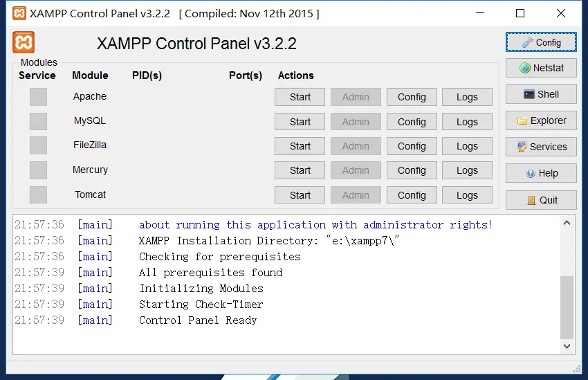This screenshot has width=588, height=380.
Task: Click the Tomcat Admin button
Action: click(356, 195)
